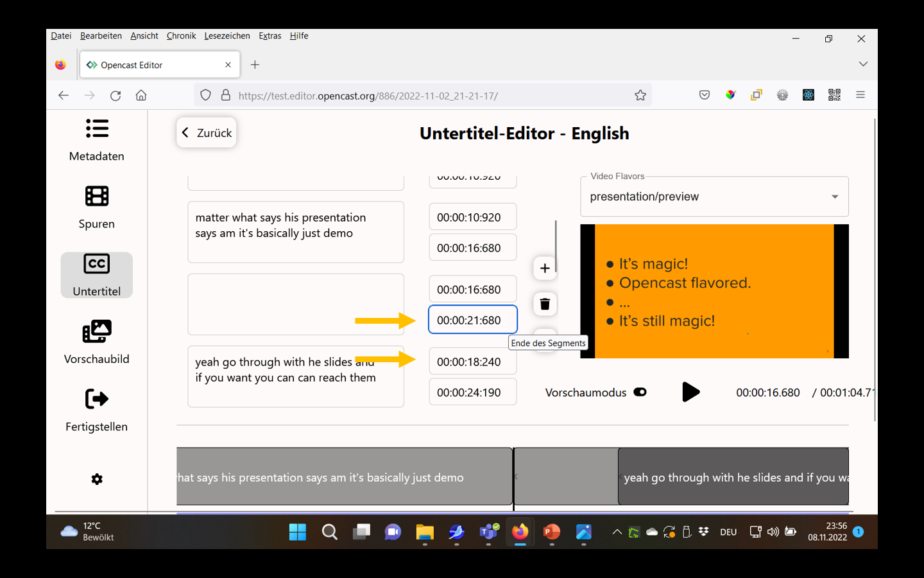
Task: Open the Metadaten panel
Action: [x=96, y=140]
